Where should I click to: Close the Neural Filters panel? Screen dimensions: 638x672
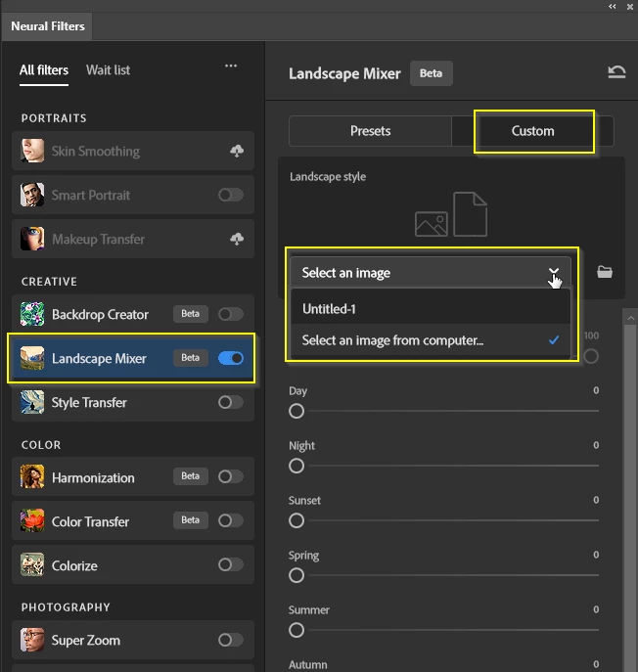630,7
